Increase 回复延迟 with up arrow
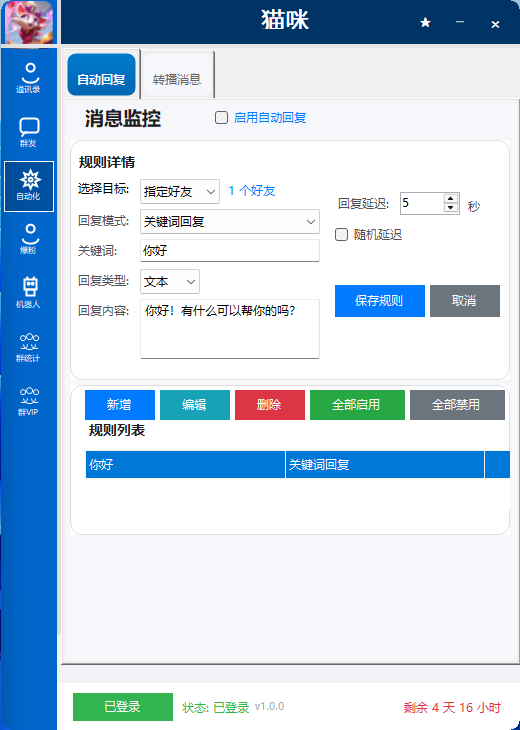Screen dimensions: 520x730 tap(451, 198)
